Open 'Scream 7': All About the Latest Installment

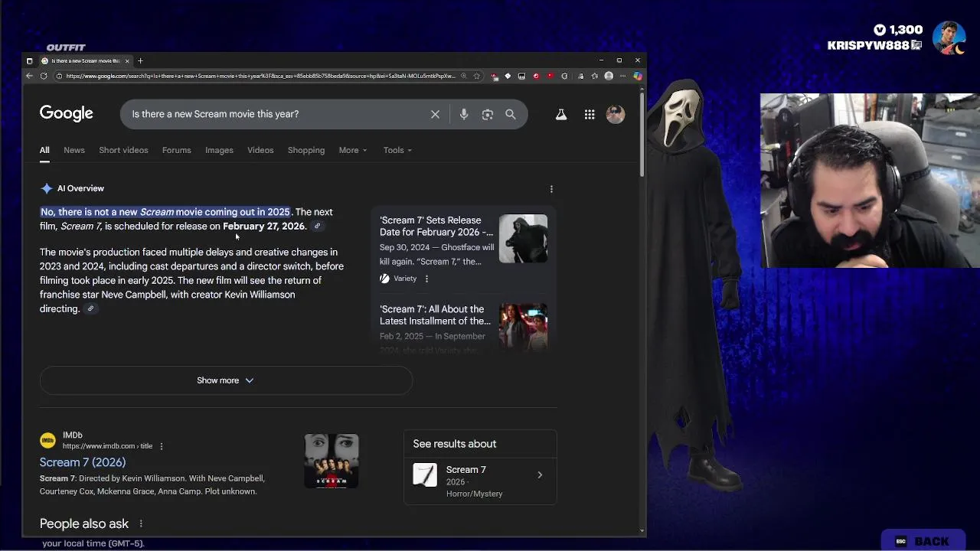435,315
